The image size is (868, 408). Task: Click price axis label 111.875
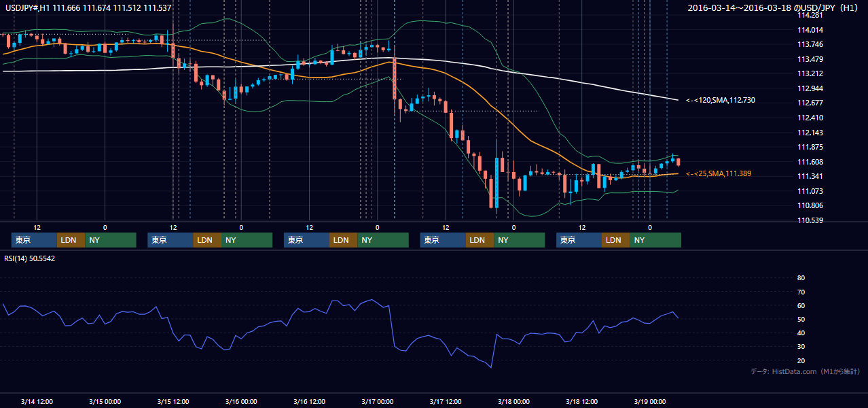pos(810,147)
